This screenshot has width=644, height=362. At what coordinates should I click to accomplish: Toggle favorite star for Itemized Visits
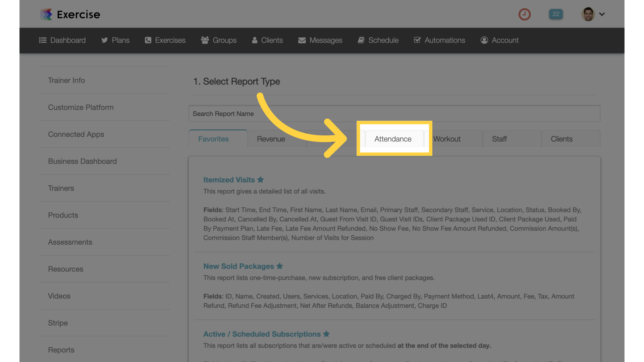261,180
